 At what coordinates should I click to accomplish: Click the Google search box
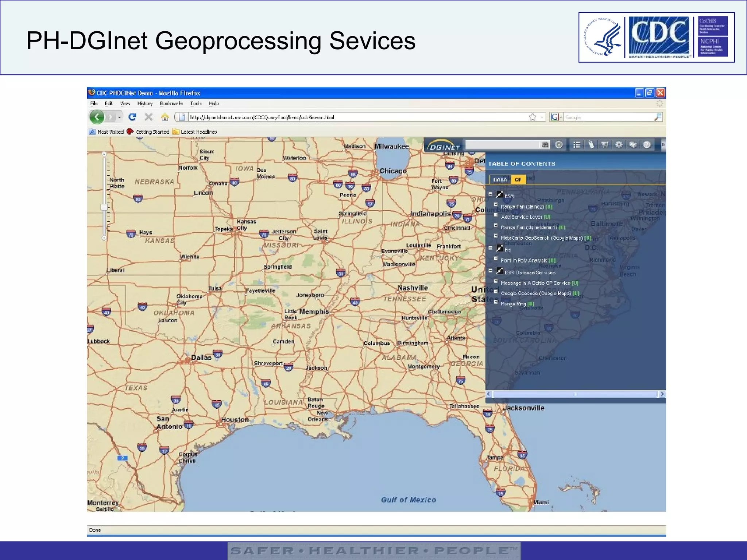point(608,117)
